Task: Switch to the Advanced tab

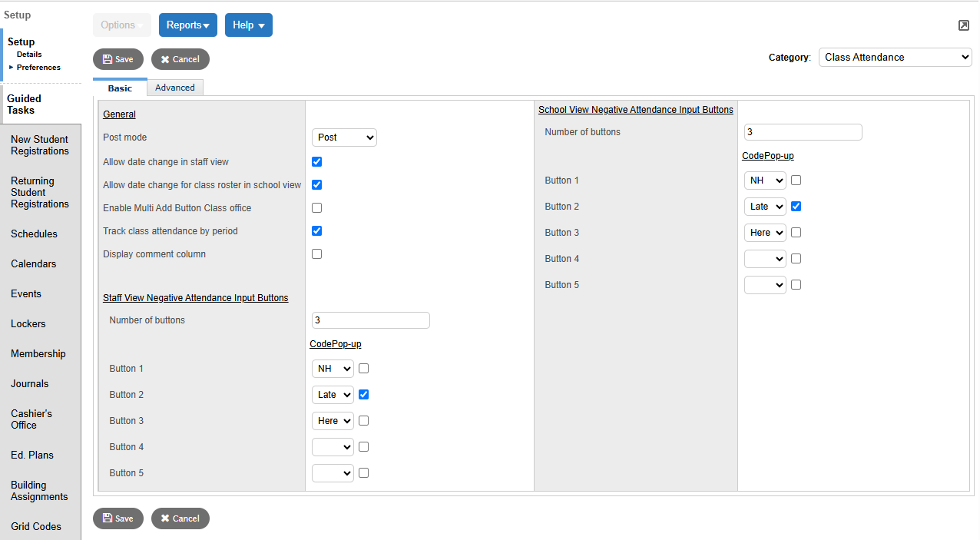Action: click(175, 87)
